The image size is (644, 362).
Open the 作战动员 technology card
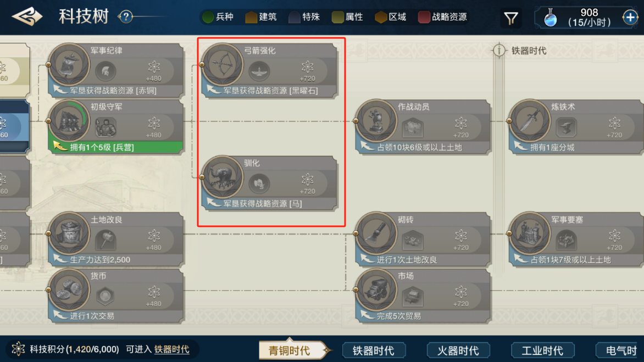point(423,127)
